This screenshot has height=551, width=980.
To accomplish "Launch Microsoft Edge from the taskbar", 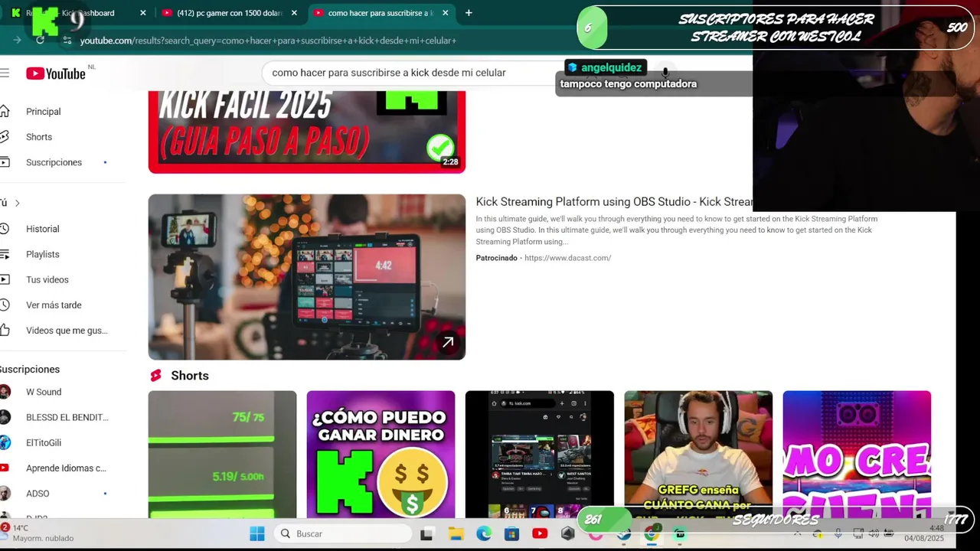I will pos(484,533).
